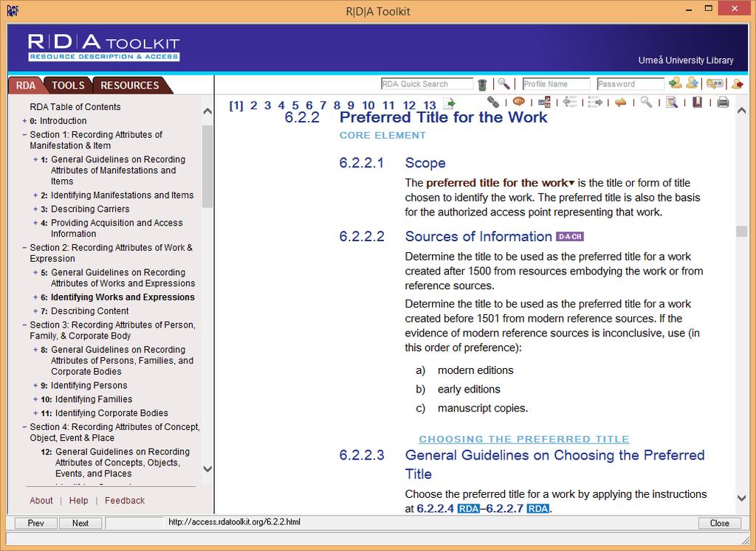The height and width of the screenshot is (551, 756).
Task: Click the workflow mapping diagram icon
Action: pyautogui.click(x=544, y=102)
